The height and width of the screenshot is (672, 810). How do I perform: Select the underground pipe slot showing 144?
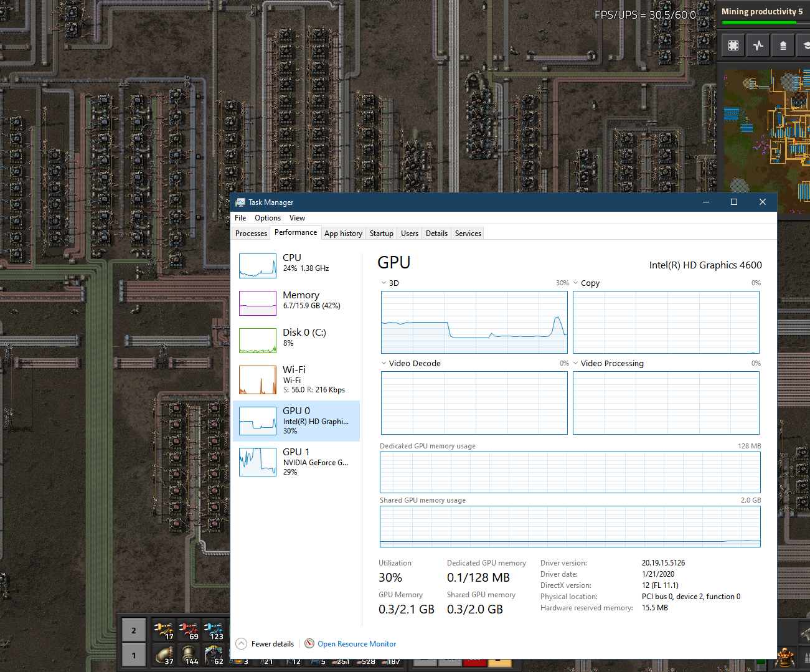click(189, 655)
